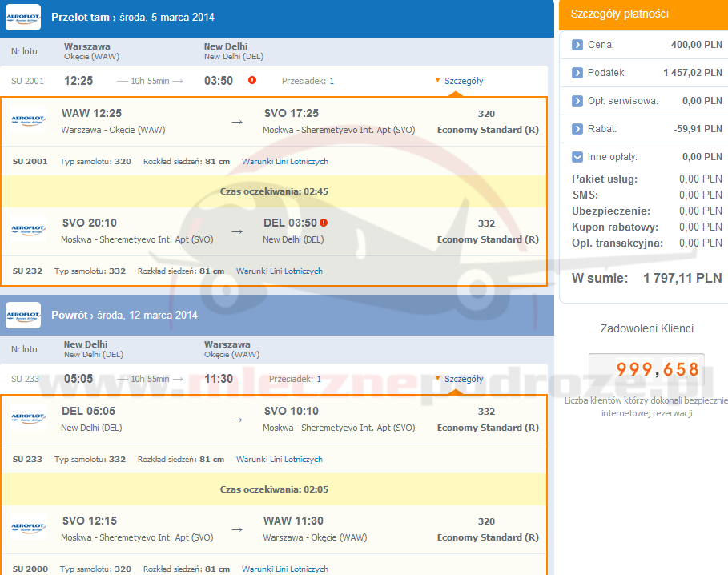Expand the Podatek tax breakdown
Screen dimensions: 728x575
click(577, 73)
